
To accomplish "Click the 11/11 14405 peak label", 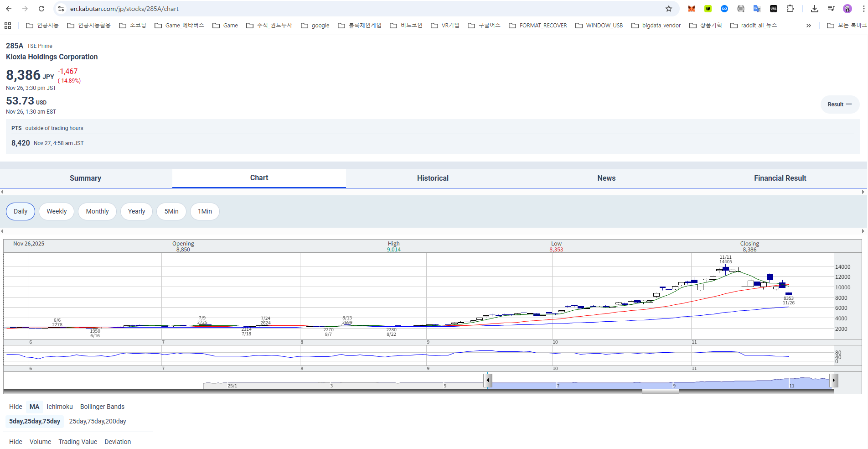I will [725, 260].
